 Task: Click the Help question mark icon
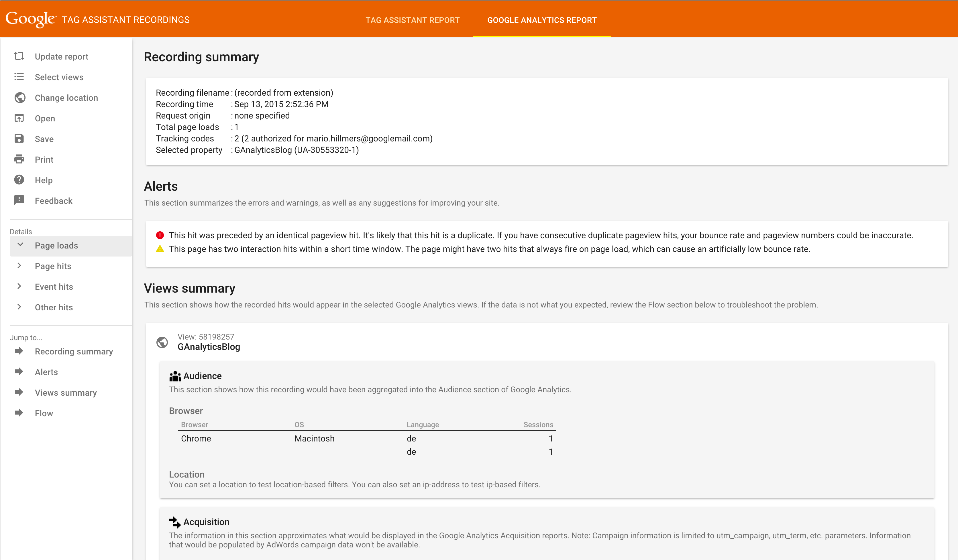tap(19, 180)
